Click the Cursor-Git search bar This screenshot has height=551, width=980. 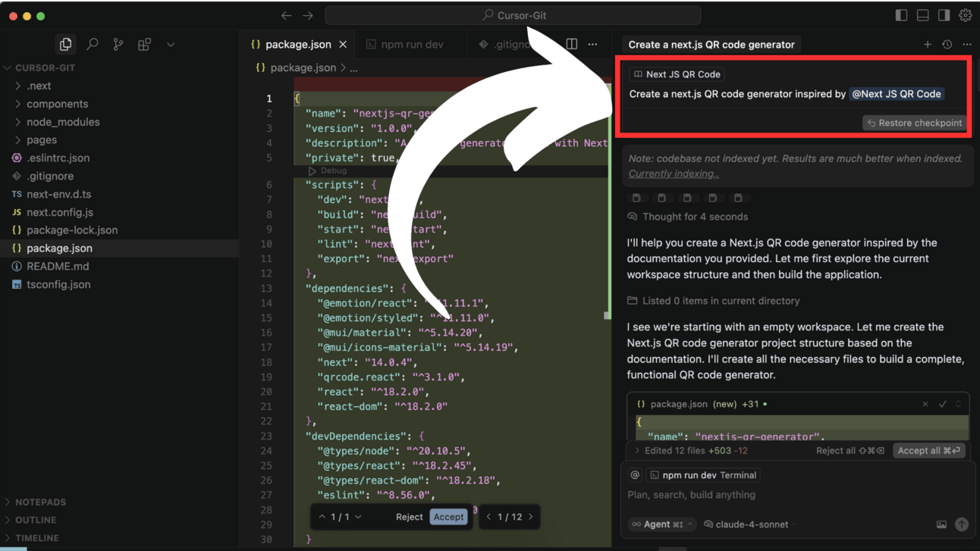point(513,15)
